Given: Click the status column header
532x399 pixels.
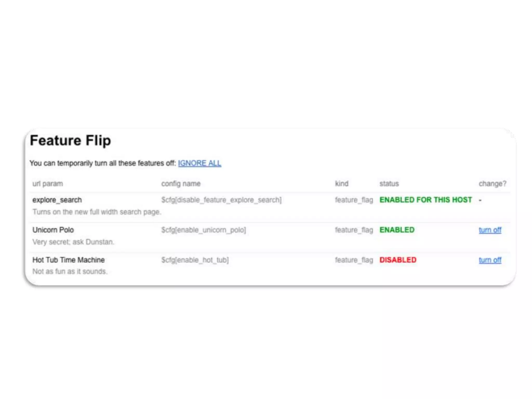Looking at the screenshot, I should coord(389,184).
